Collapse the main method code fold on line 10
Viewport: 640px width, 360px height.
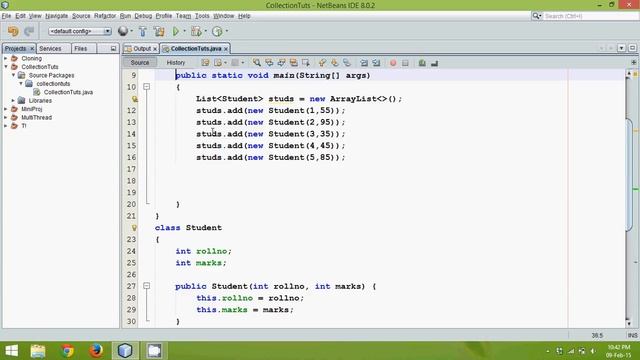pos(147,87)
